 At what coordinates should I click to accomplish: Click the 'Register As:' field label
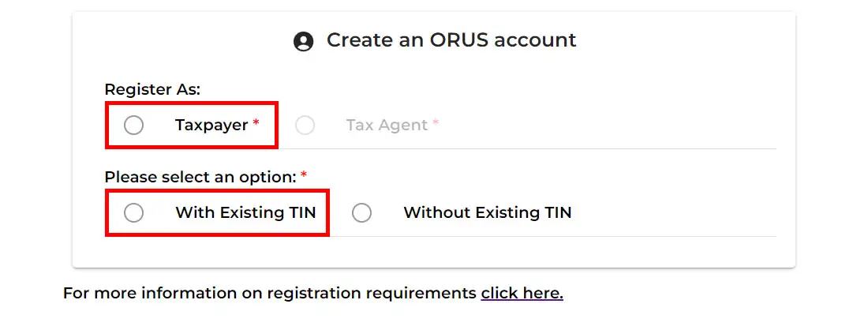click(152, 89)
